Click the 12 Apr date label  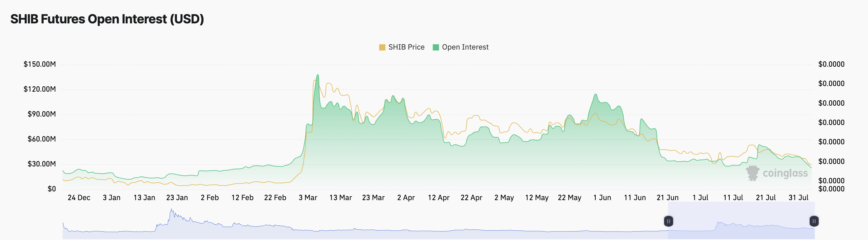pos(438,198)
